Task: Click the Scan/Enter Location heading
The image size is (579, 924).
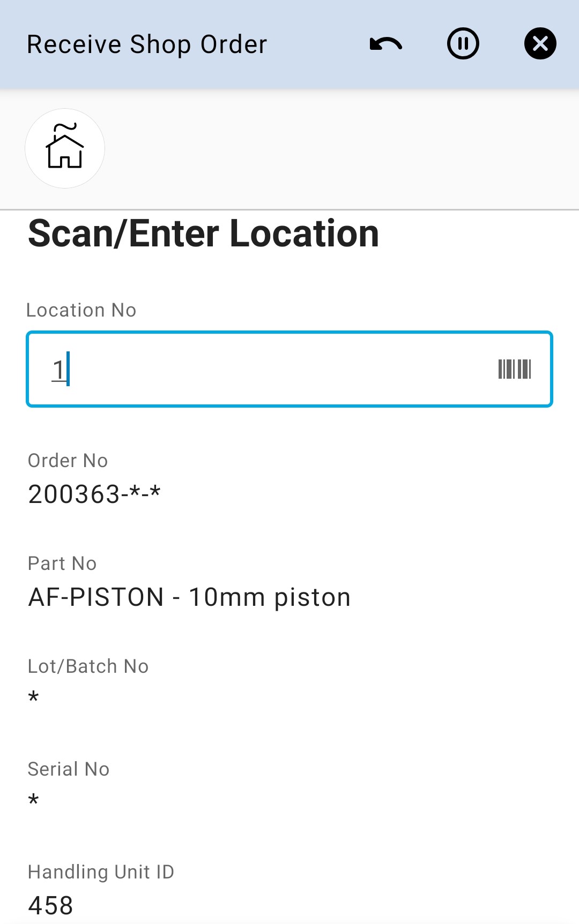Action: coord(203,234)
